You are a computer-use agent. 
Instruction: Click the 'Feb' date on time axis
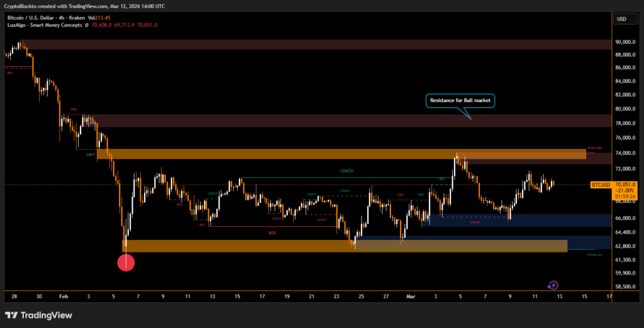pyautogui.click(x=64, y=295)
